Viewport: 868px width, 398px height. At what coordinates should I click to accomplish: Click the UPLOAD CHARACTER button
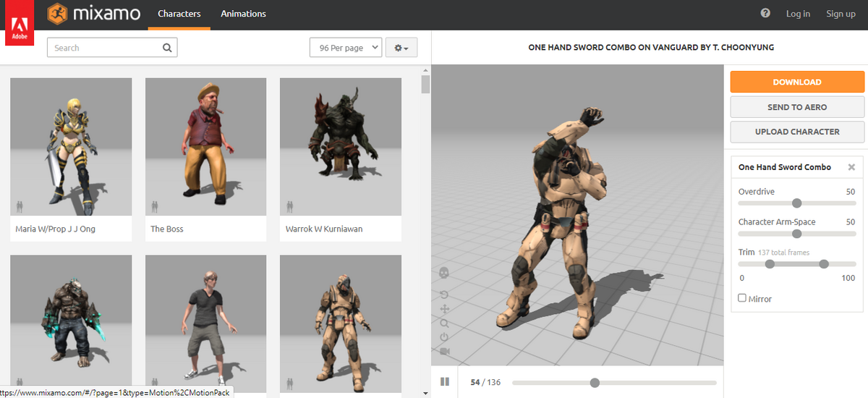(x=797, y=132)
